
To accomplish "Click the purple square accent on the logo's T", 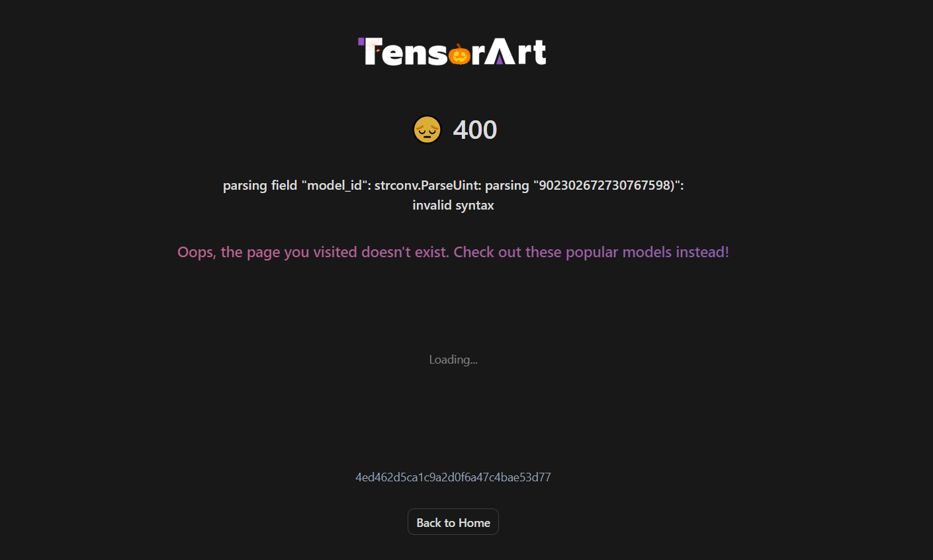I will tap(361, 41).
